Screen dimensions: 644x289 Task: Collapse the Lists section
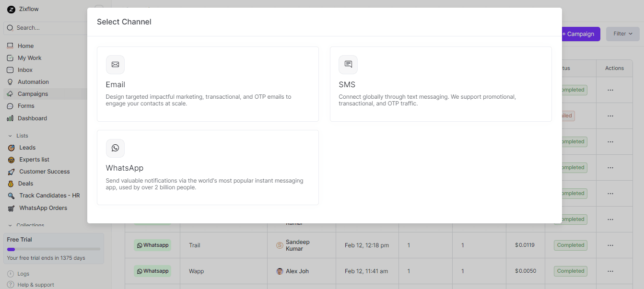[11, 136]
